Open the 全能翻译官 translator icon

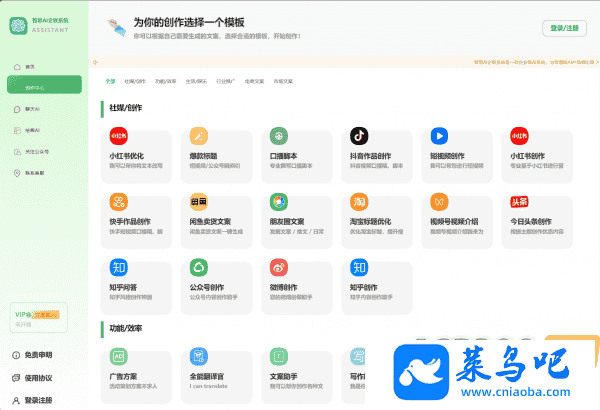pyautogui.click(x=199, y=356)
